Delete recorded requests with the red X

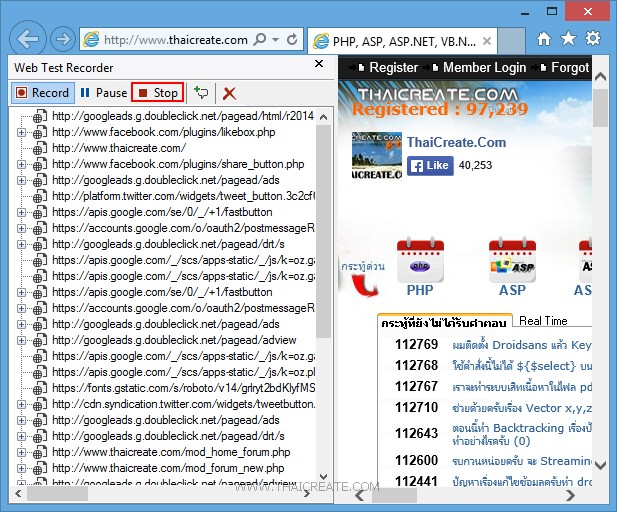click(x=229, y=93)
